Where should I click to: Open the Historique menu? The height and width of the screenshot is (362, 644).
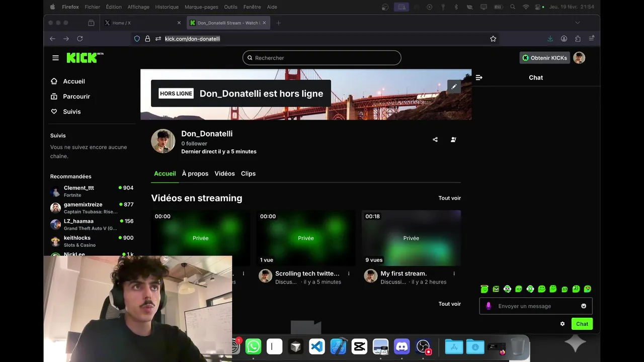coord(167,7)
